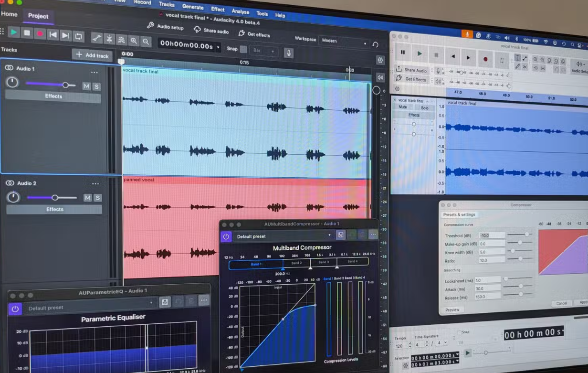Click Audio 1 pan knob

point(12,83)
